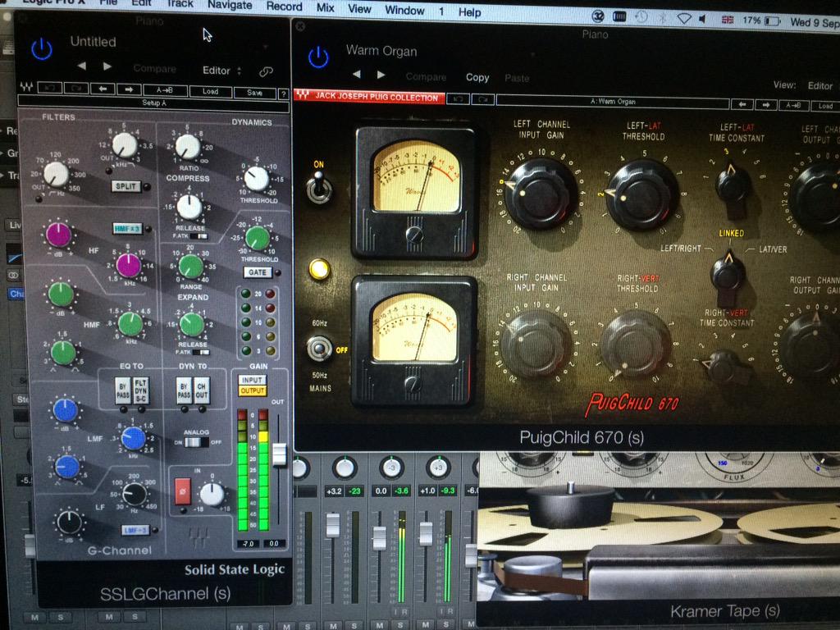The height and width of the screenshot is (630, 840).
Task: Click Left-Lat Time Constant selector
Action: (x=733, y=185)
